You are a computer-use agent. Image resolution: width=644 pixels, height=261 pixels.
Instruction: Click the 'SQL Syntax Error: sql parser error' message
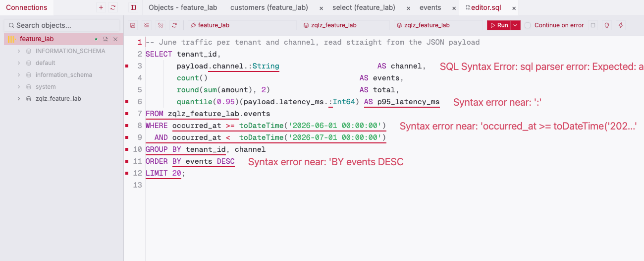[541, 66]
